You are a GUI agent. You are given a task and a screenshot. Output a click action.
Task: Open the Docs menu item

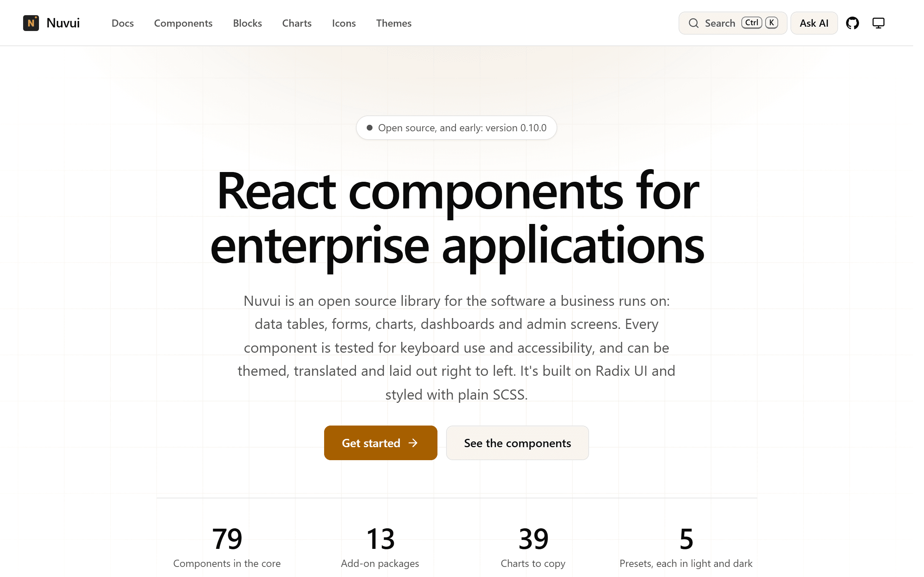(x=123, y=23)
